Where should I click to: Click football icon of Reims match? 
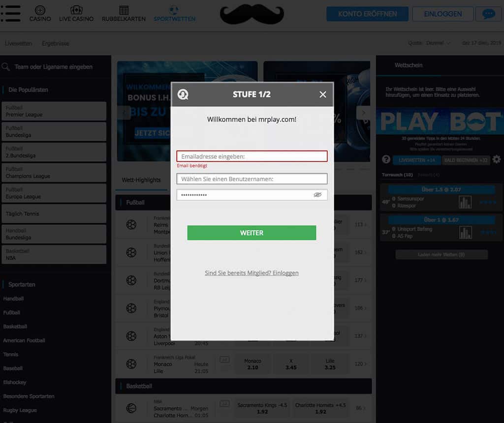[131, 224]
